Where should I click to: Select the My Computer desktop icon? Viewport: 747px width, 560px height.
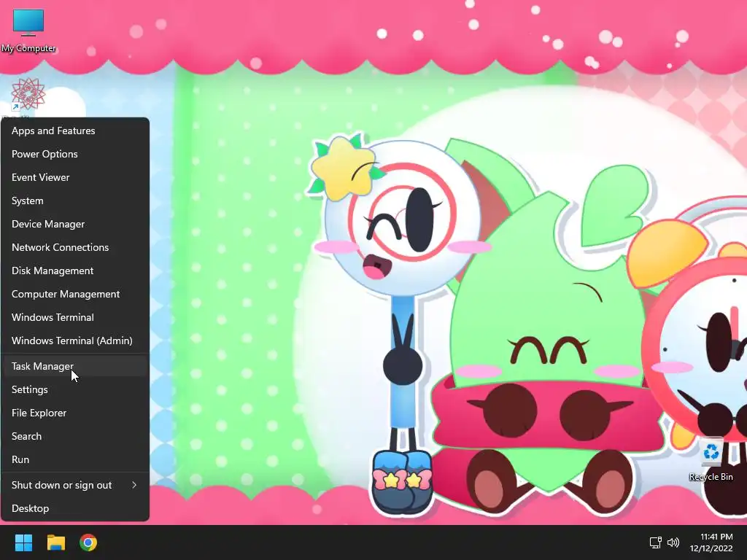pyautogui.click(x=28, y=30)
